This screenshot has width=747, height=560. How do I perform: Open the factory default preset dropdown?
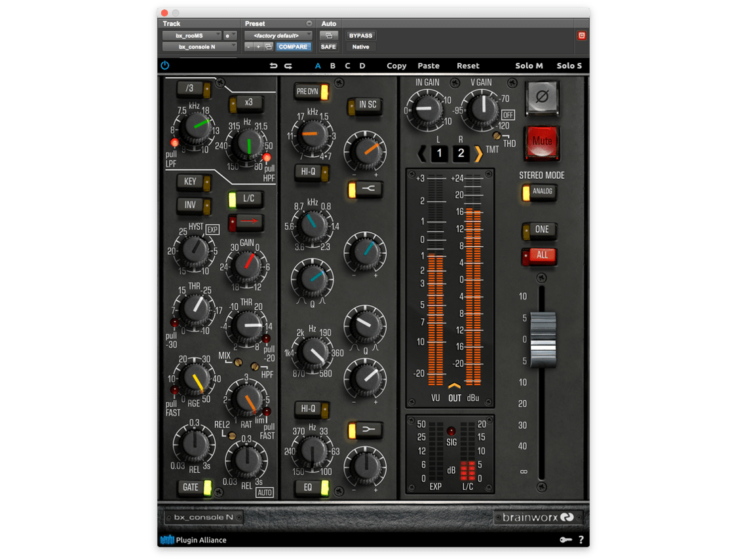pos(278,36)
